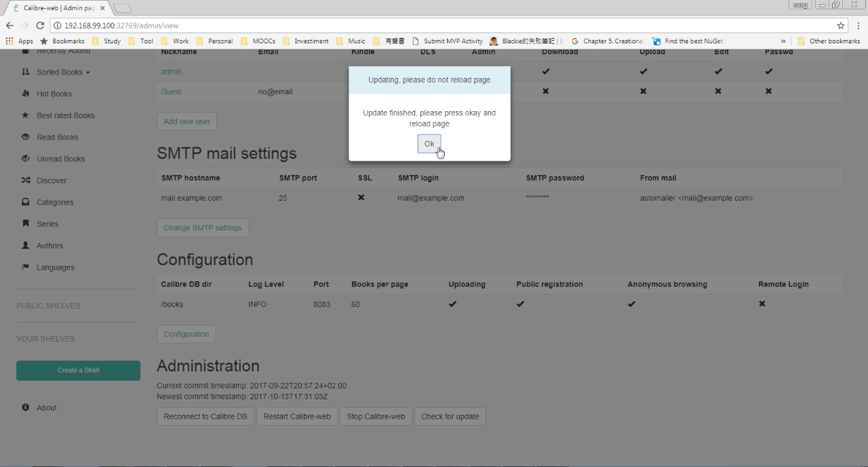Screen dimensions: 868x467
Task: Click the Guest row Upload cross mark
Action: (644, 92)
